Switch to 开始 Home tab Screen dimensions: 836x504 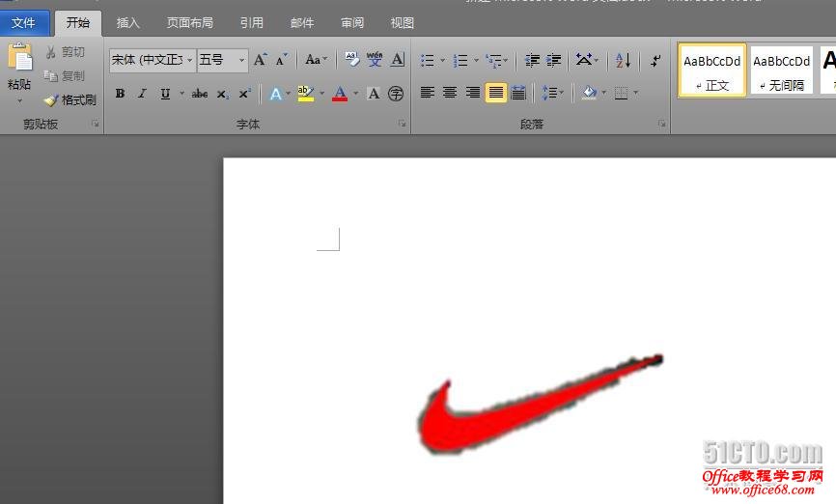(x=78, y=22)
